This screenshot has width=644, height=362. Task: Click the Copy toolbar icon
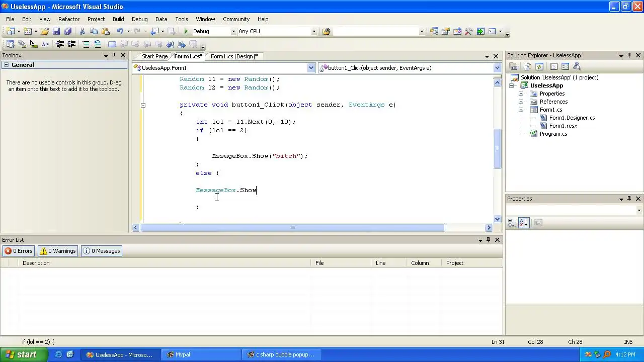click(x=94, y=31)
